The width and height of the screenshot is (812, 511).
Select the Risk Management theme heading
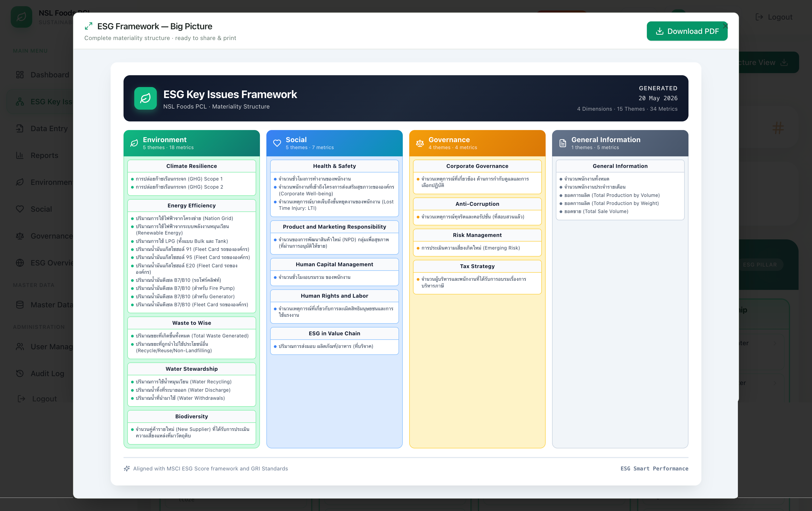pyautogui.click(x=477, y=235)
